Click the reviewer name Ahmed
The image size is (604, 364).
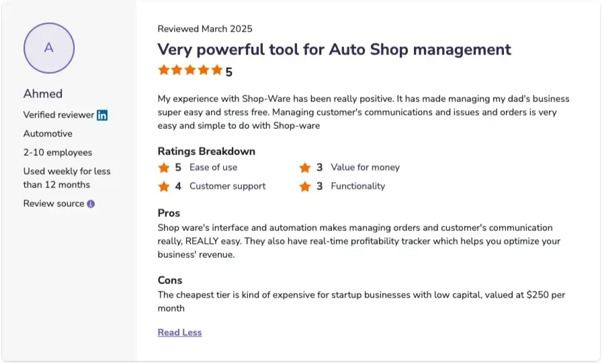pyautogui.click(x=43, y=93)
